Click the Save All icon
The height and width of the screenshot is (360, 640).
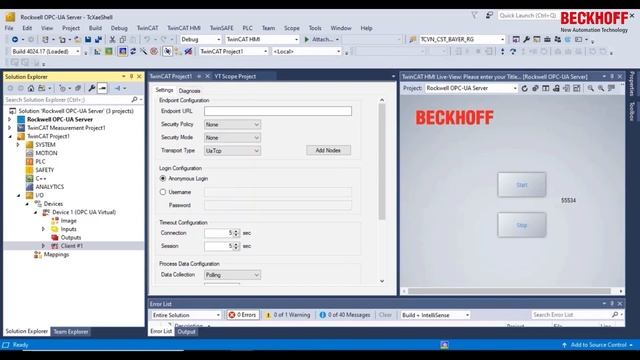[98, 40]
